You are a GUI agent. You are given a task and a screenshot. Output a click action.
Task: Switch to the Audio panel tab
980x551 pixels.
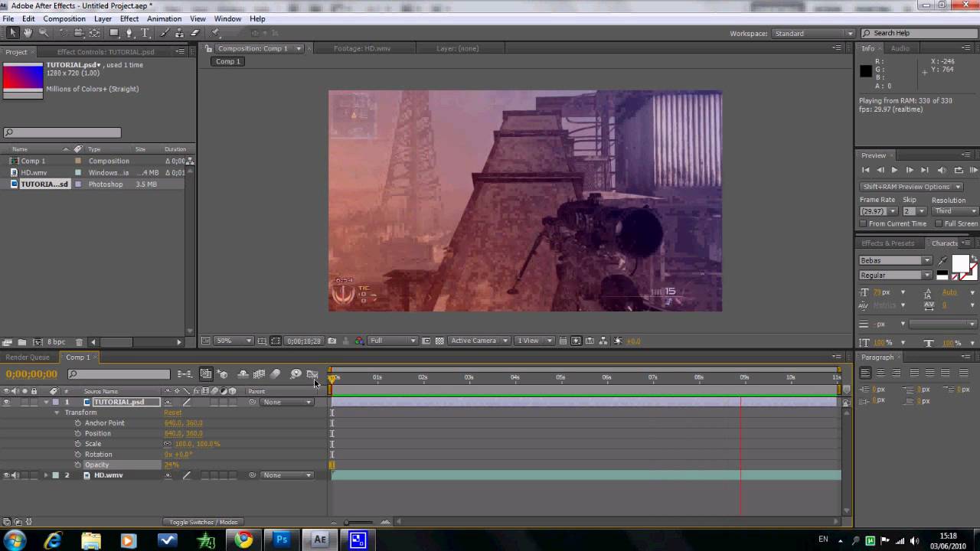point(900,48)
